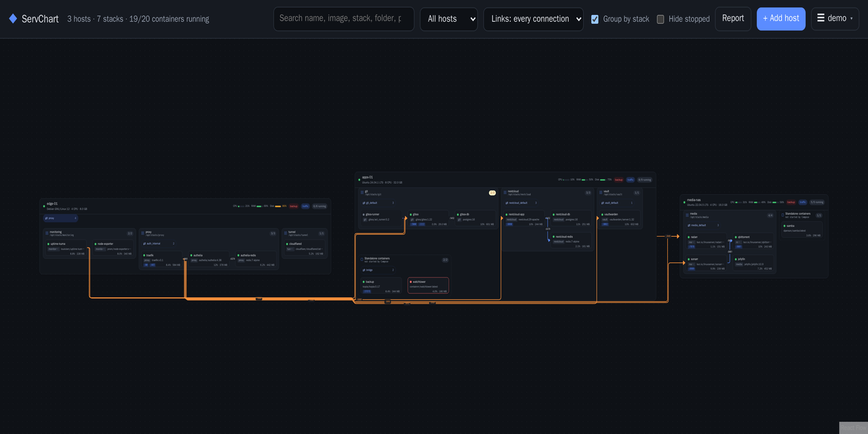Open the traefik container card
Screen dimensions: 868x434
click(161, 259)
